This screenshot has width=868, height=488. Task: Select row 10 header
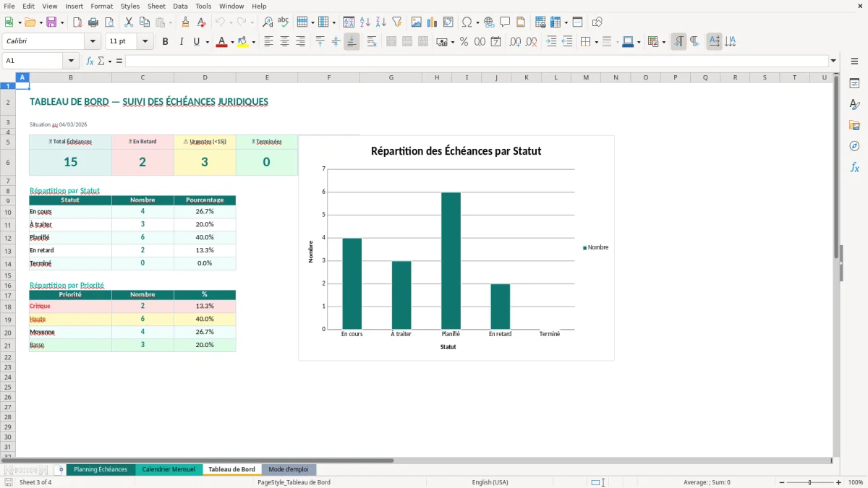pyautogui.click(x=8, y=212)
